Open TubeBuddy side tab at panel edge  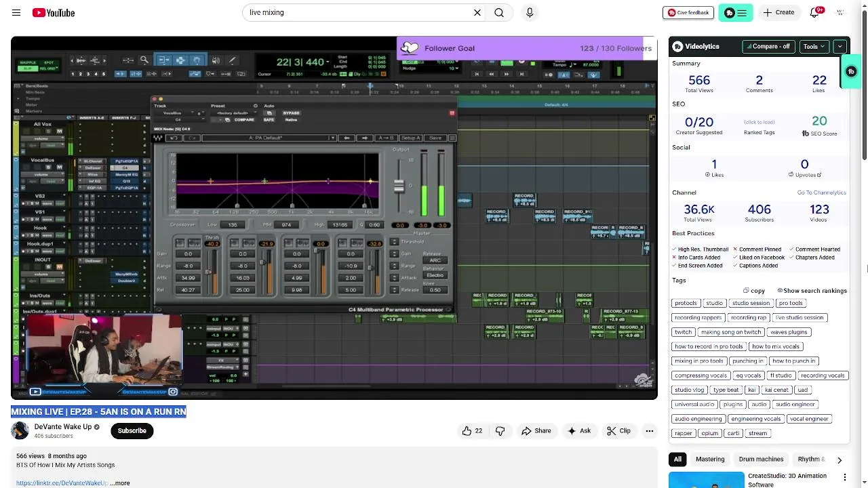coord(852,71)
